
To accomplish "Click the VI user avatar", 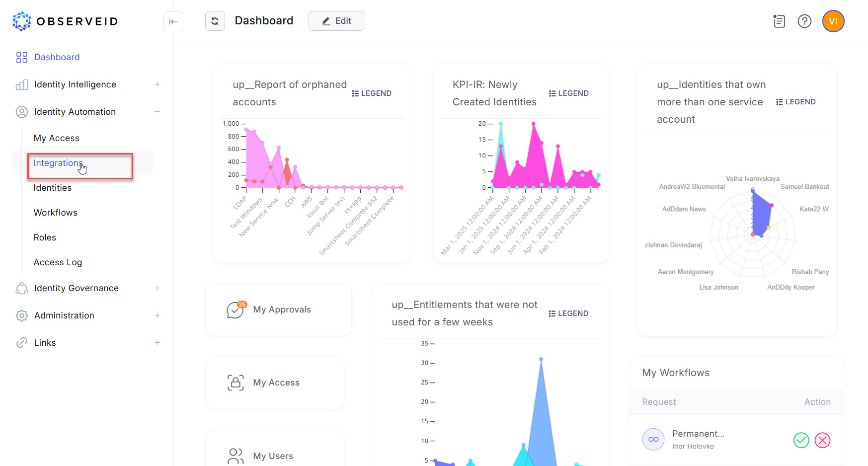I will click(x=833, y=21).
